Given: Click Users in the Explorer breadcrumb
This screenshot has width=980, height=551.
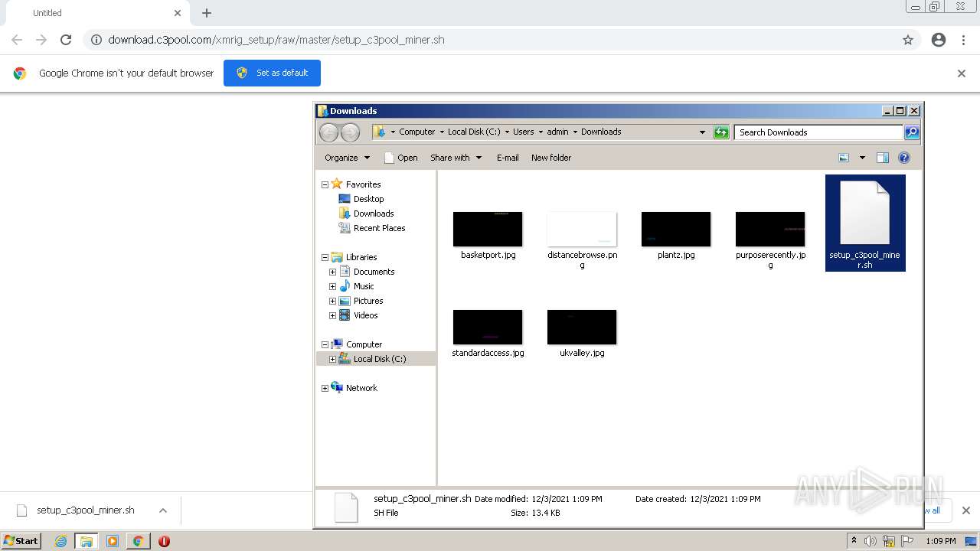Looking at the screenshot, I should tap(524, 132).
